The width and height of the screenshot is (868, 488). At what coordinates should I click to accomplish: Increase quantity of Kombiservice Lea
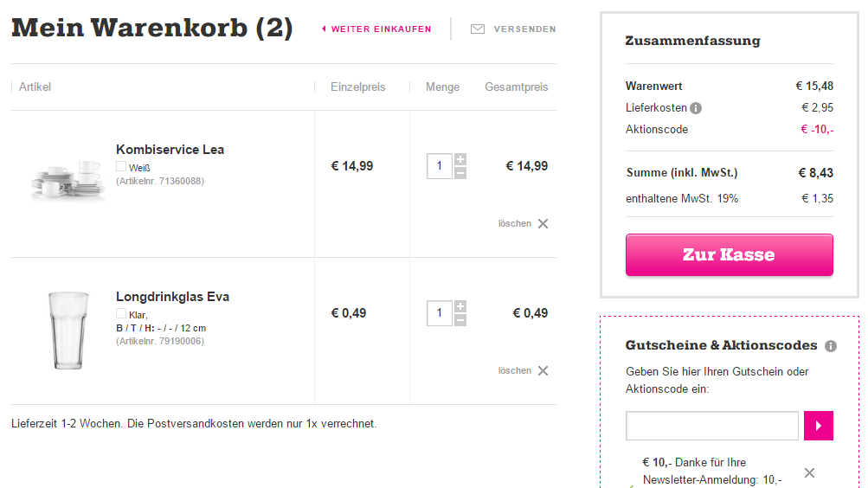tap(460, 159)
